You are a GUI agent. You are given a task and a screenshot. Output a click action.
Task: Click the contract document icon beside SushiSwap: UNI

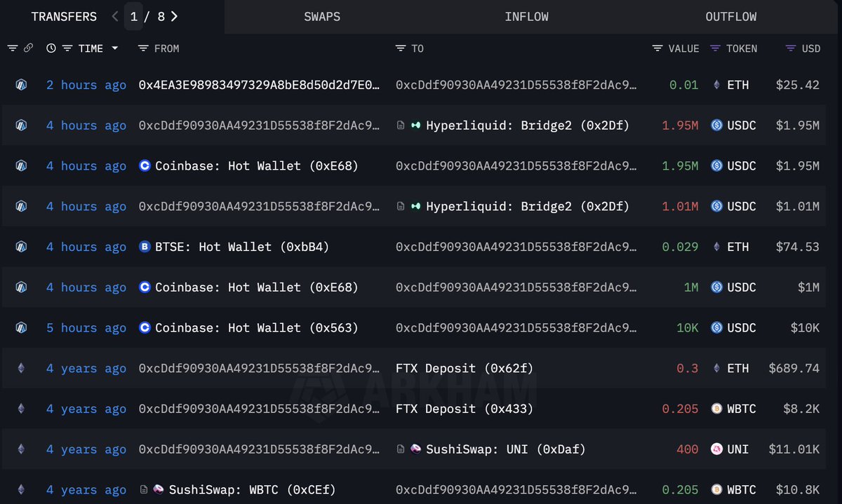pos(401,449)
